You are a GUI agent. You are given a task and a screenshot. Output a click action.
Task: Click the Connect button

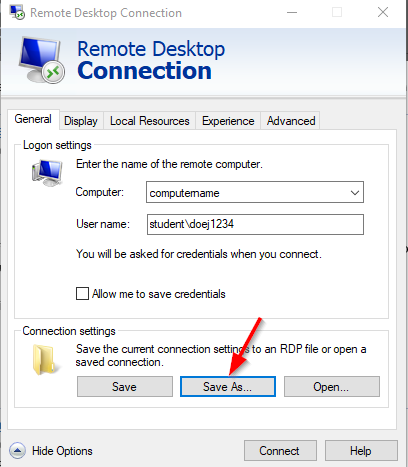coord(280,451)
